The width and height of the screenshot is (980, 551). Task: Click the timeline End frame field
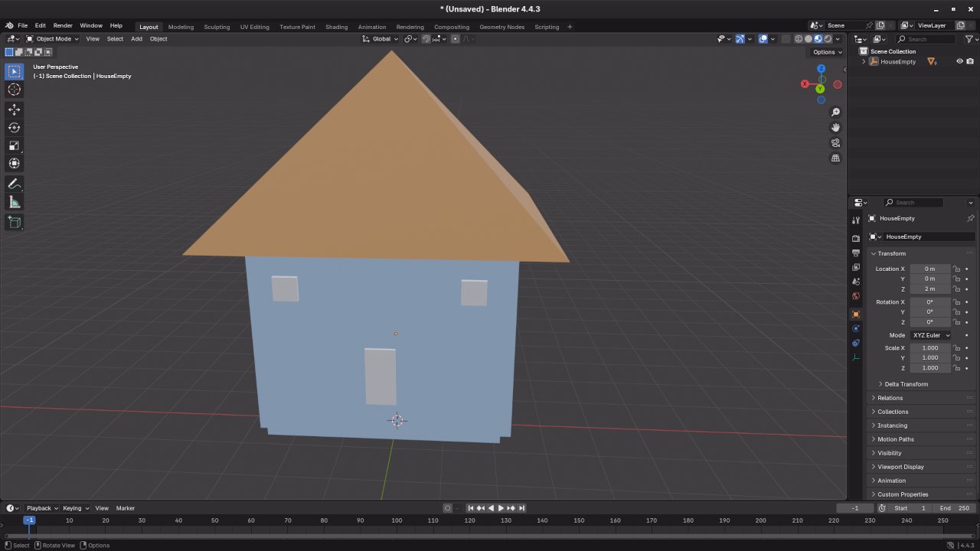click(955, 508)
